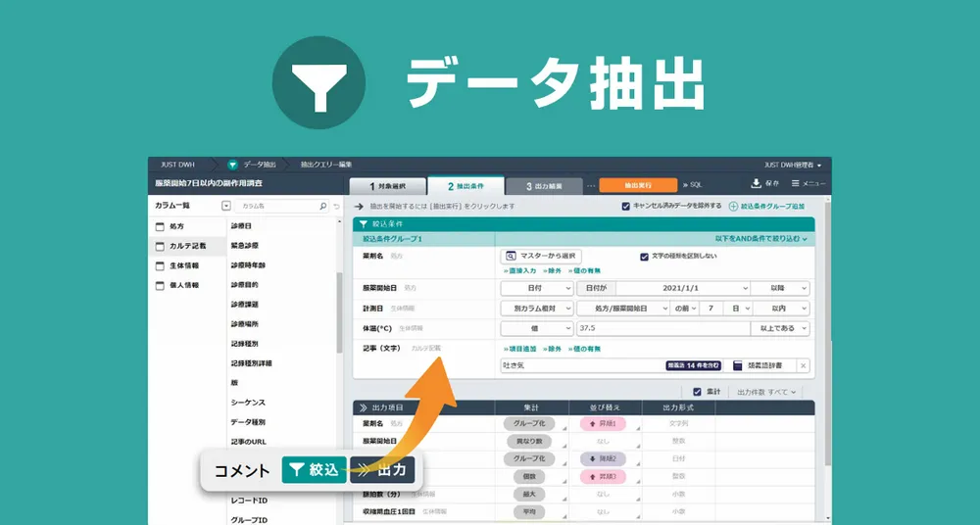Remove 類義語辞書 with the x icon
This screenshot has width=980, height=525.
click(804, 365)
